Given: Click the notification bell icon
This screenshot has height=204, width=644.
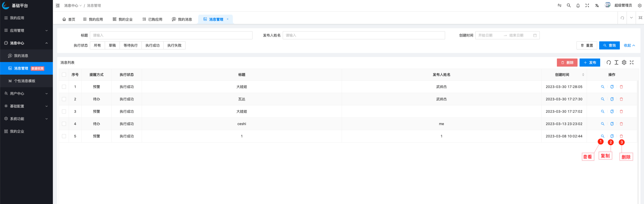Looking at the screenshot, I should 578,6.
